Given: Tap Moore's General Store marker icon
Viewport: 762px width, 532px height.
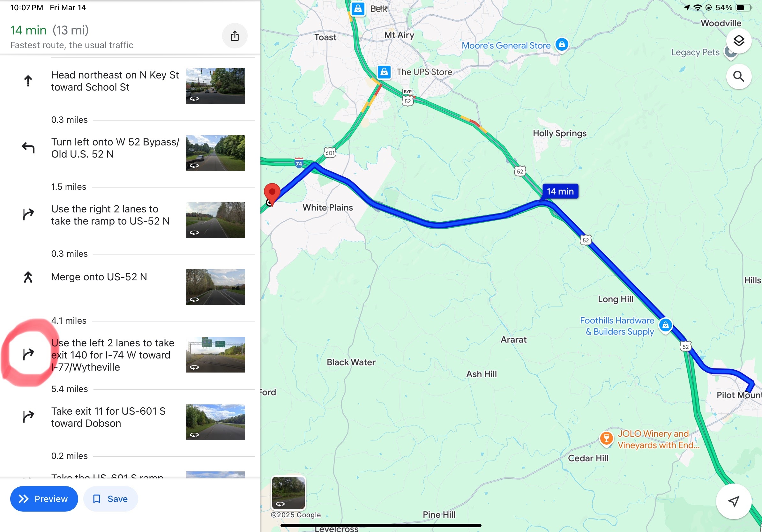Looking at the screenshot, I should (x=562, y=44).
